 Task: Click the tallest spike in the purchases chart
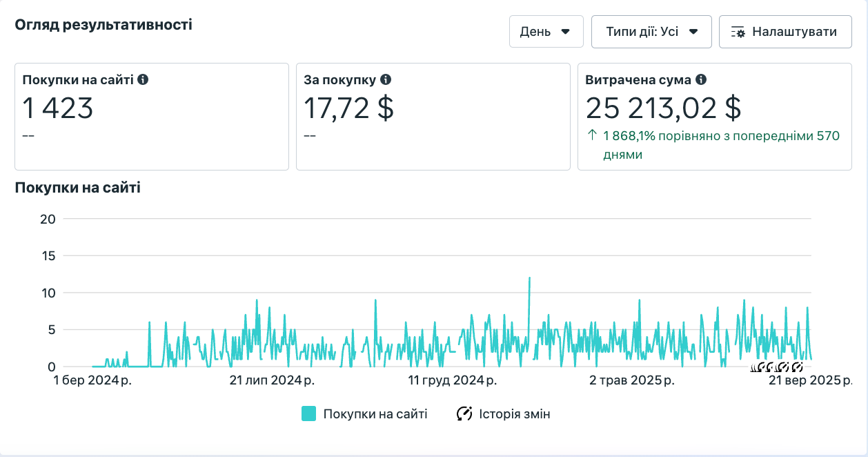[x=529, y=278]
